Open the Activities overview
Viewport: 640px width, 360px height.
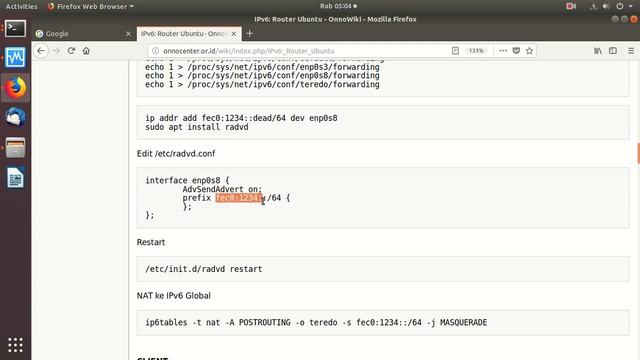[21, 6]
